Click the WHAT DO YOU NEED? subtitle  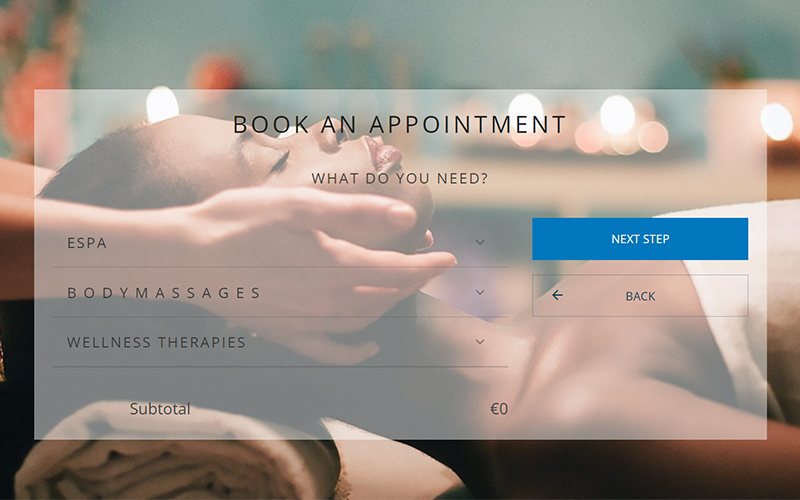(399, 179)
